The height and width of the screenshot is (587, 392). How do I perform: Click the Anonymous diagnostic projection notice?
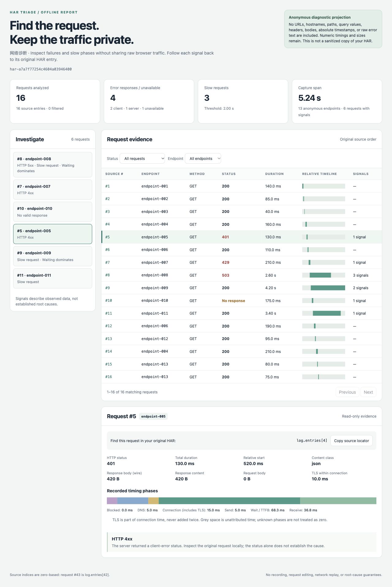pos(333,29)
